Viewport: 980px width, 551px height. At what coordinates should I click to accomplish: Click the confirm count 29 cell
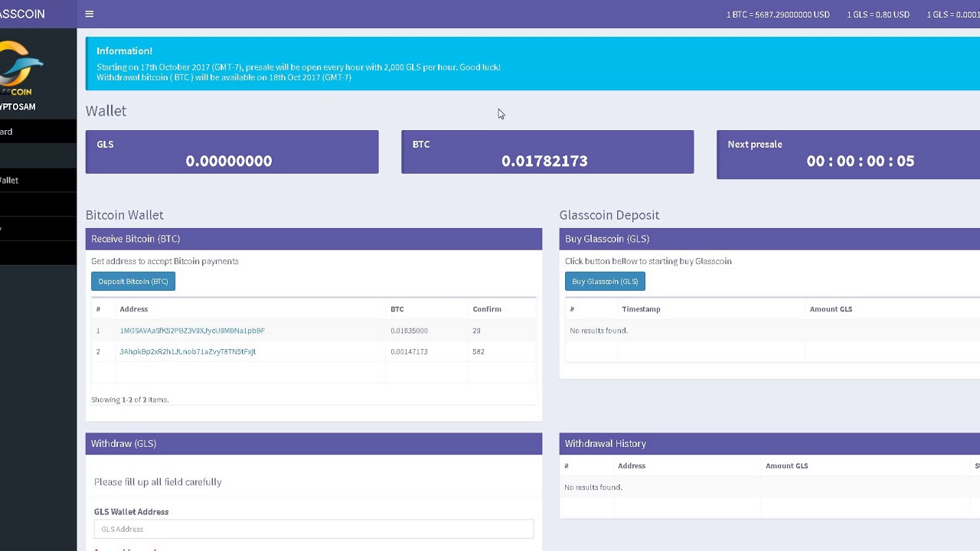click(x=476, y=331)
